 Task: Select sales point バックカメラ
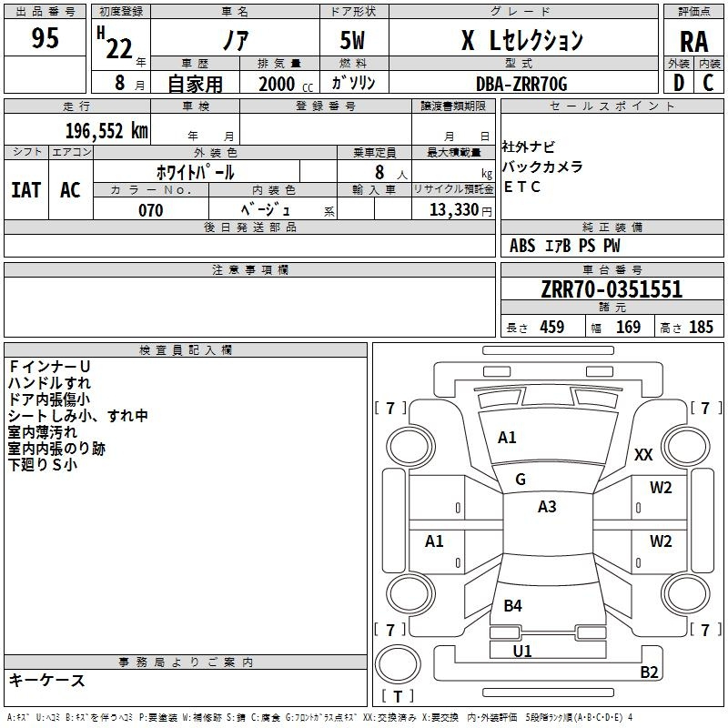point(542,167)
